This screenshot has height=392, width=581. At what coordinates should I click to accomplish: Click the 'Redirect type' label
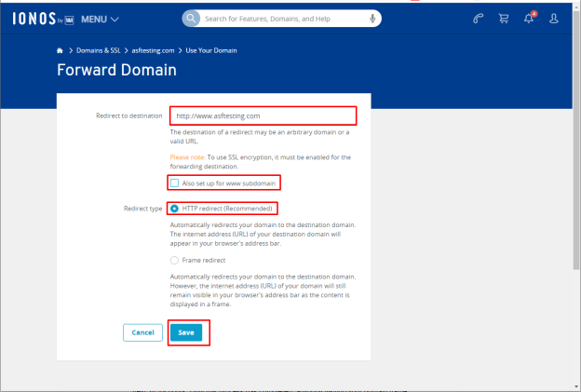click(142, 209)
